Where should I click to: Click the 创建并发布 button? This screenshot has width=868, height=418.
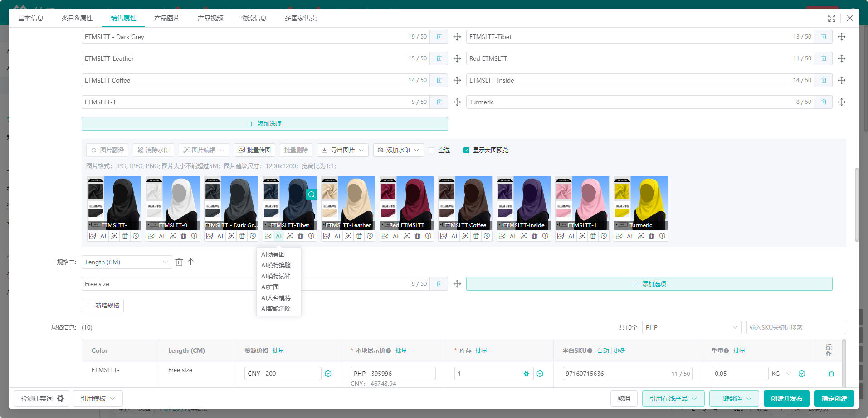[787, 399]
